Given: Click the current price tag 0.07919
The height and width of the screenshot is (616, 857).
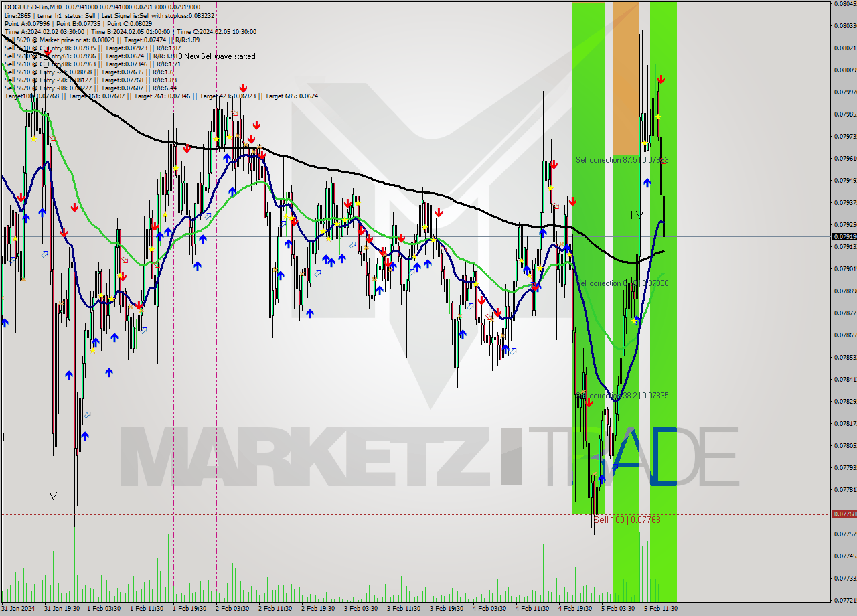Looking at the screenshot, I should click(x=844, y=236).
